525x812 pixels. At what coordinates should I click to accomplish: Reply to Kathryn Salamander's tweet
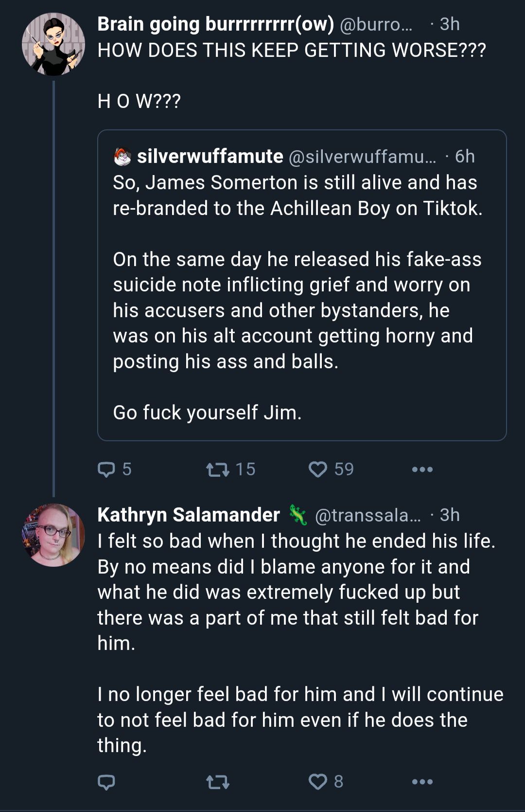106,782
